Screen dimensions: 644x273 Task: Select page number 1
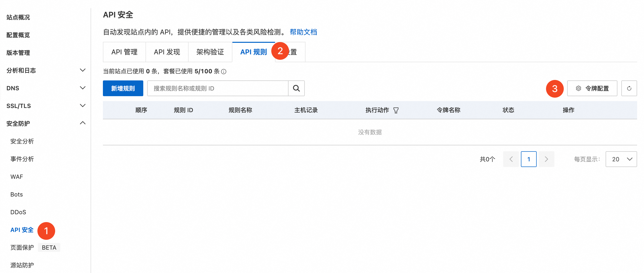tap(529, 159)
